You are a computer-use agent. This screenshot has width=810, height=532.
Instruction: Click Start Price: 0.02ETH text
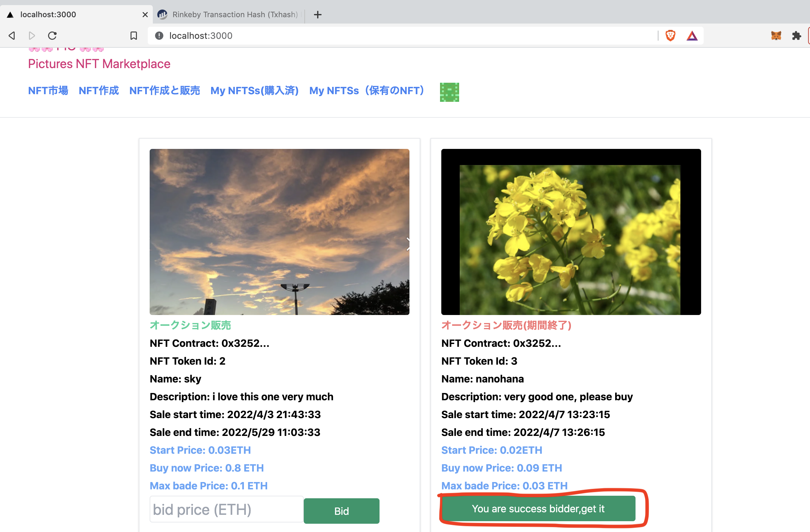coord(492,450)
